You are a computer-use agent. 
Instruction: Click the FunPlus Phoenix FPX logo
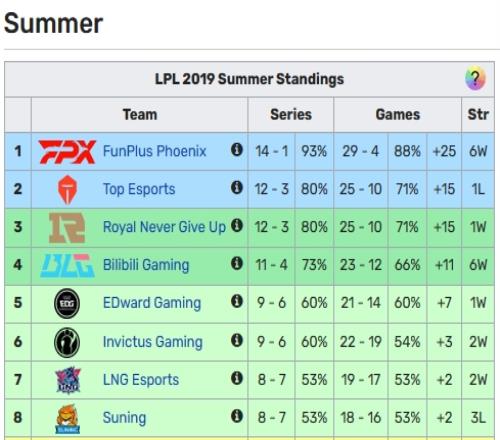(x=67, y=152)
